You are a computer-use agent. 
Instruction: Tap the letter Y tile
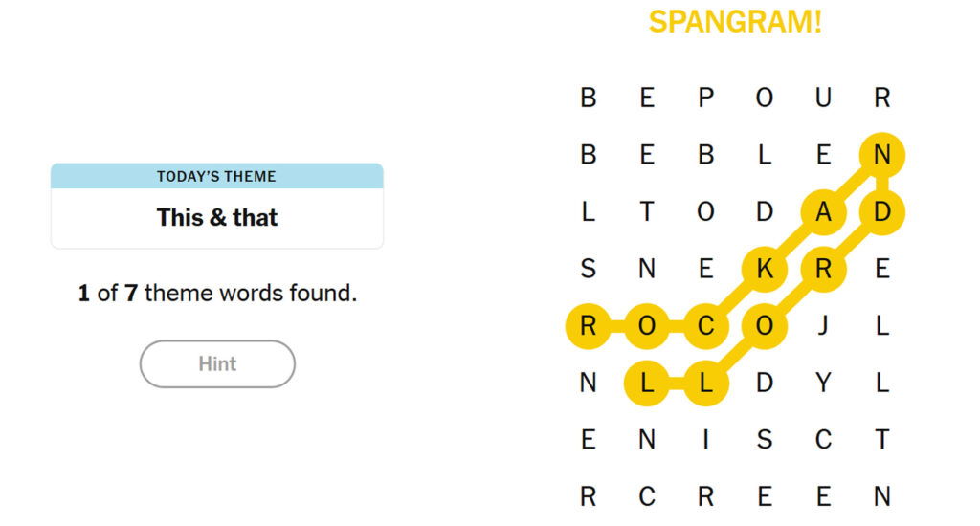pyautogui.click(x=823, y=384)
